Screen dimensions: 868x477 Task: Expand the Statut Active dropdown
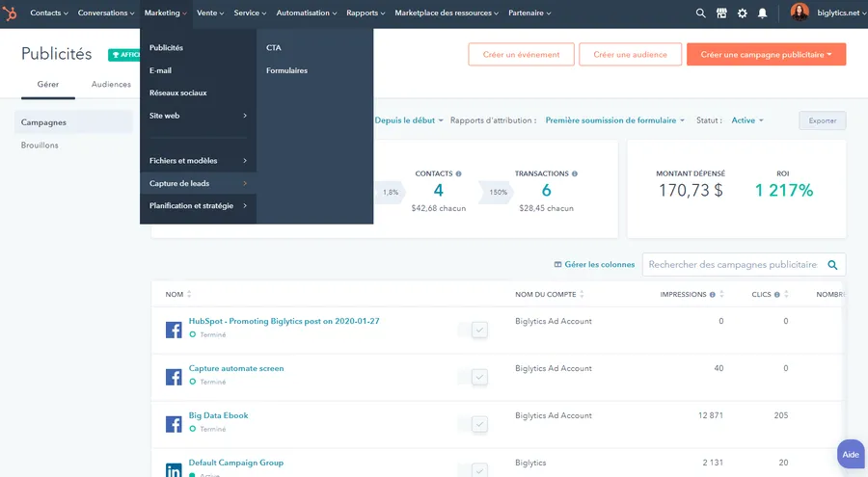tap(747, 120)
